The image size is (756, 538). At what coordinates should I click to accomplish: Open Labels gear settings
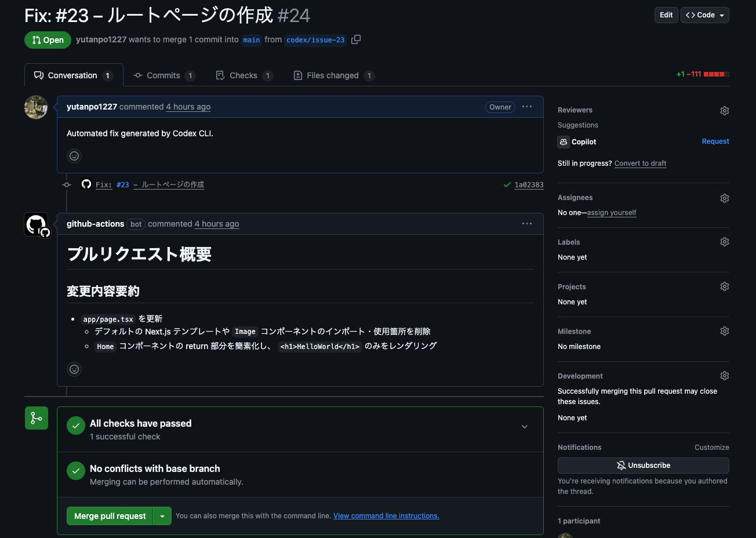point(725,242)
